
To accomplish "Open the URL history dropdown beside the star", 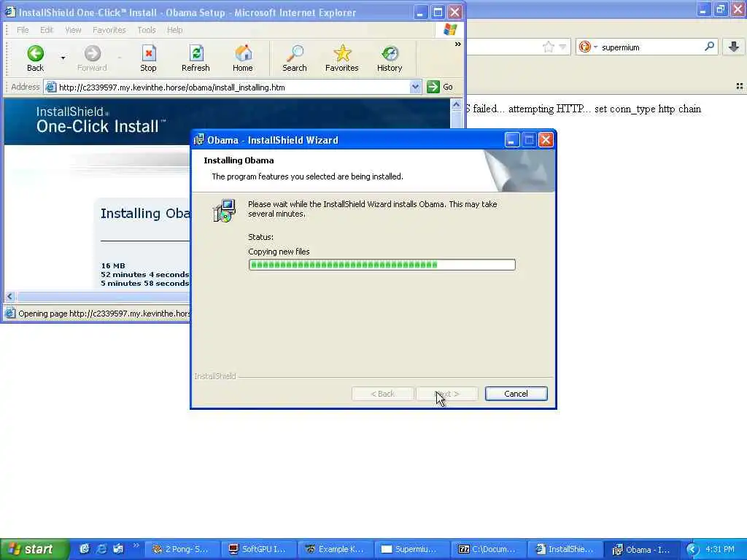I will pos(562,47).
